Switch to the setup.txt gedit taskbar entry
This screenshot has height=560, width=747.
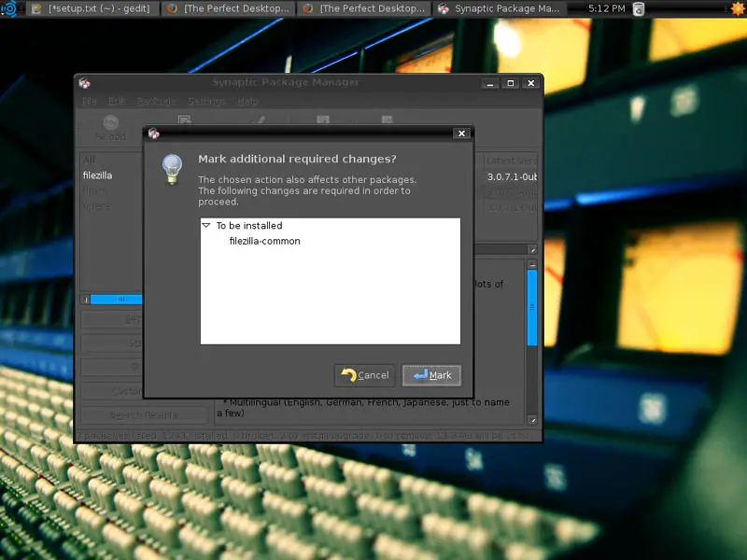92,8
